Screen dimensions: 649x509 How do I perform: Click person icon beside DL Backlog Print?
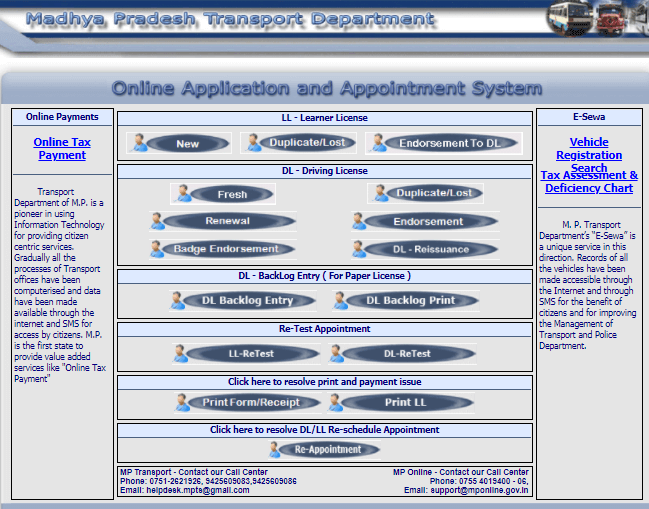click(340, 301)
